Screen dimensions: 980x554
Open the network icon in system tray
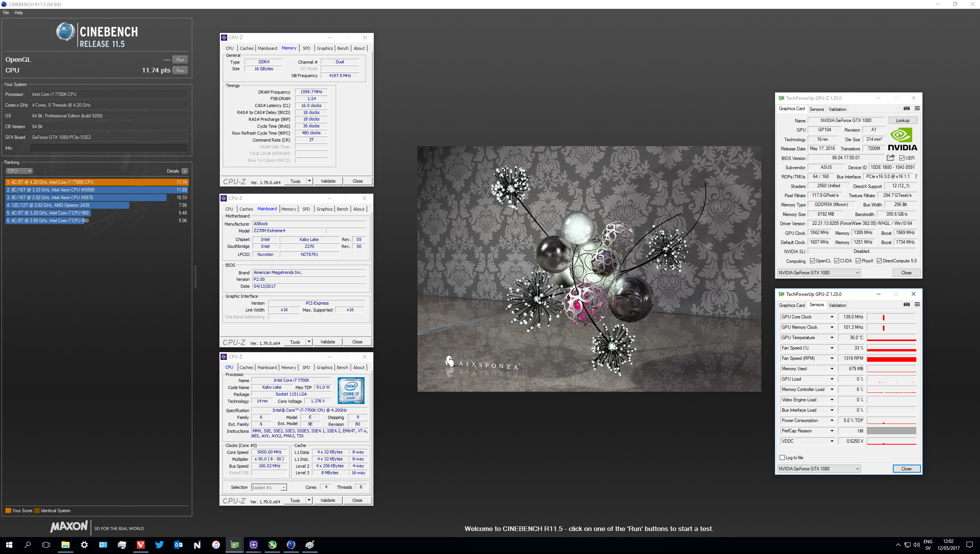[x=907, y=545]
